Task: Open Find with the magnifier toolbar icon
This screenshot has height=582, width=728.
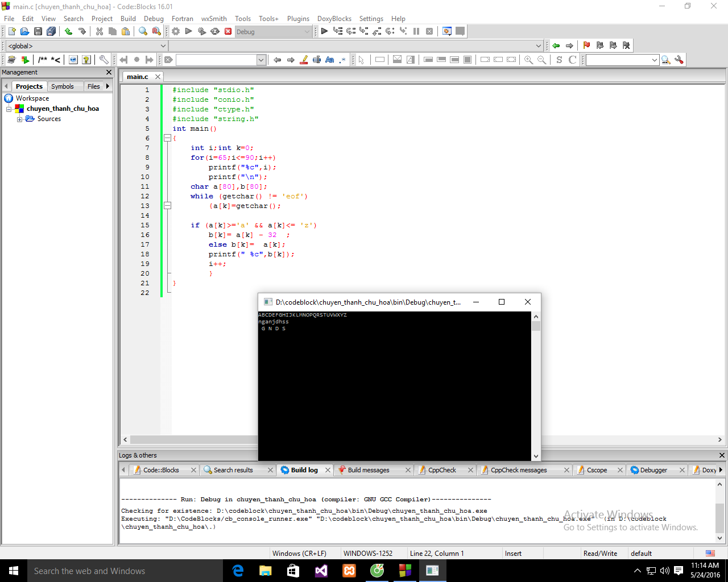Action: pos(143,32)
